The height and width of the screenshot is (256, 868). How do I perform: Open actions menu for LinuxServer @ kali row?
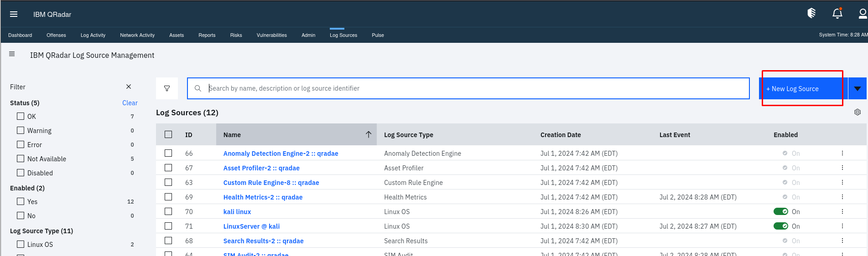[x=842, y=226]
